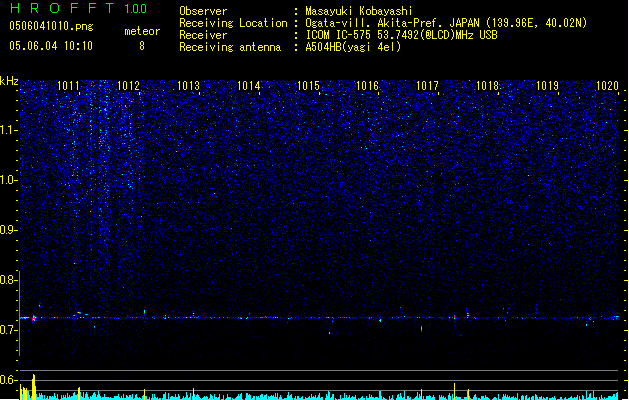Click the meteor count label

(142, 31)
